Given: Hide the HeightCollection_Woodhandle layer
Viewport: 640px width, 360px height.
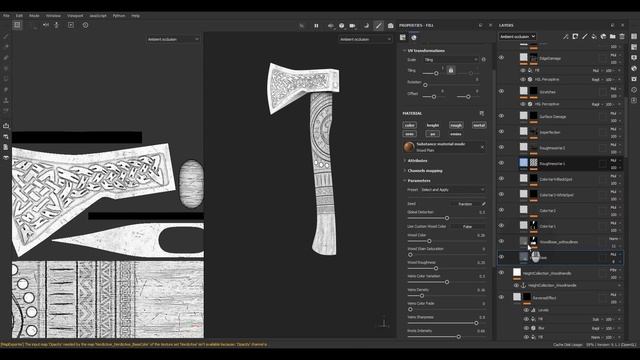Looking at the screenshot, I should (501, 273).
